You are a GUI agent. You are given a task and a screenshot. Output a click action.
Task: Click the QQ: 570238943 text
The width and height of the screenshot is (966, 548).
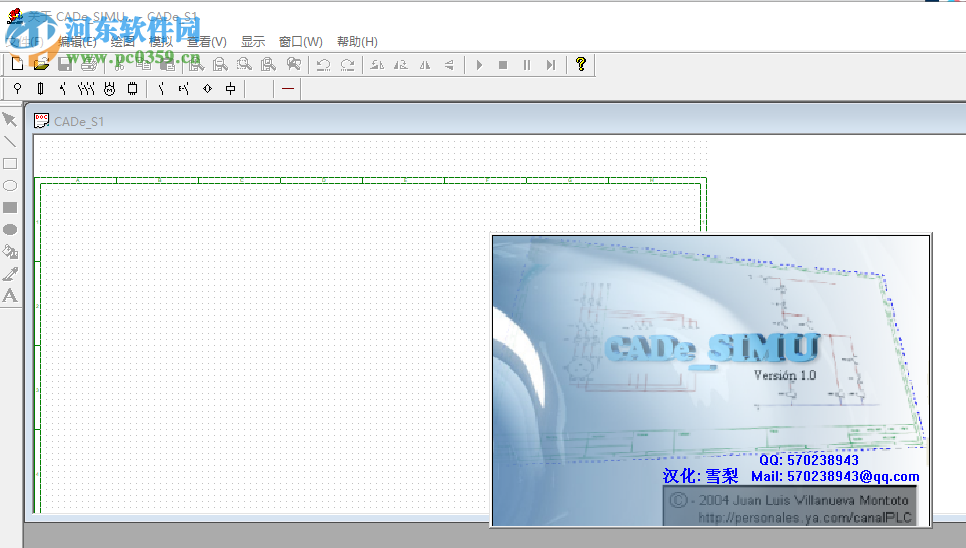(x=809, y=460)
